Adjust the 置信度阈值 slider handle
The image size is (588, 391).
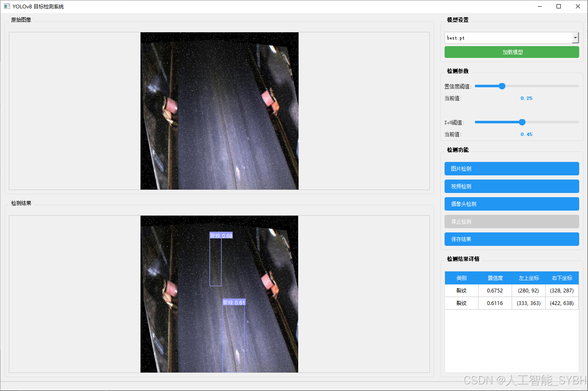(502, 86)
